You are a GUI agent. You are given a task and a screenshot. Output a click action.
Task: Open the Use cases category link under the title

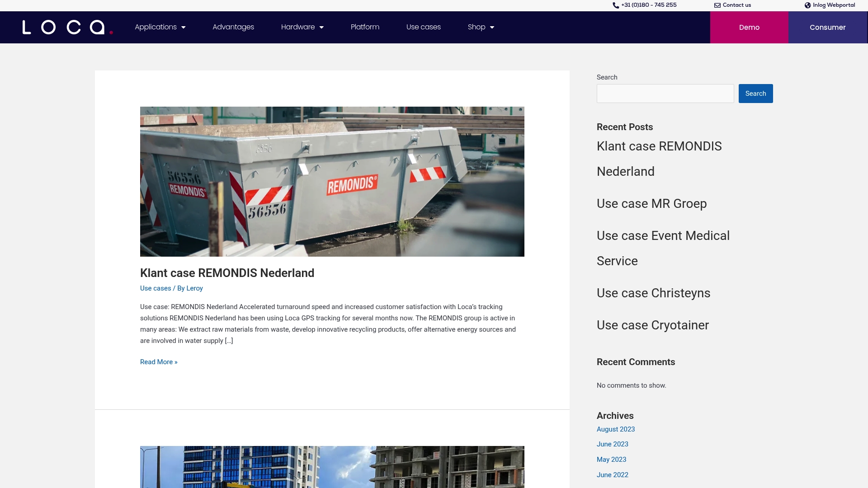(x=156, y=288)
